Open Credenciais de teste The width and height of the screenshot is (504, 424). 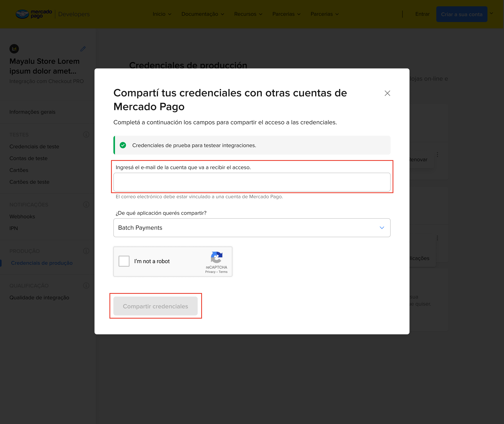click(34, 147)
